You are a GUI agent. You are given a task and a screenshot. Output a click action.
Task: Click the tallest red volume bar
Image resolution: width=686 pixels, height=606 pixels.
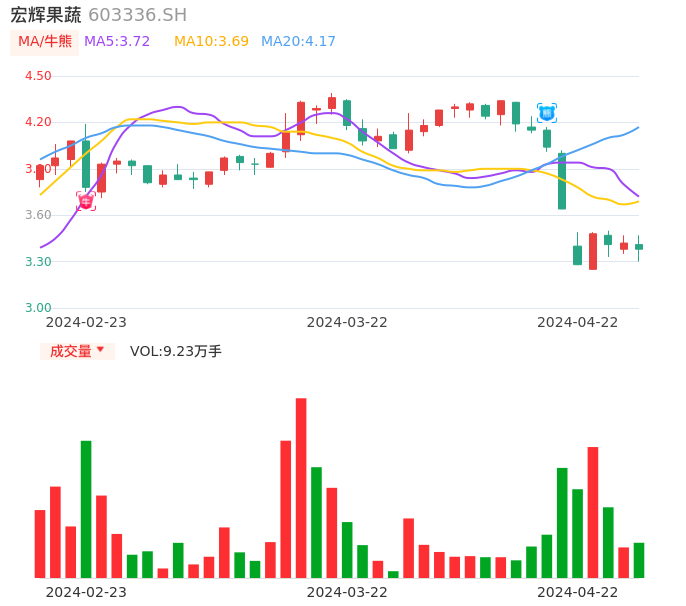tap(301, 487)
